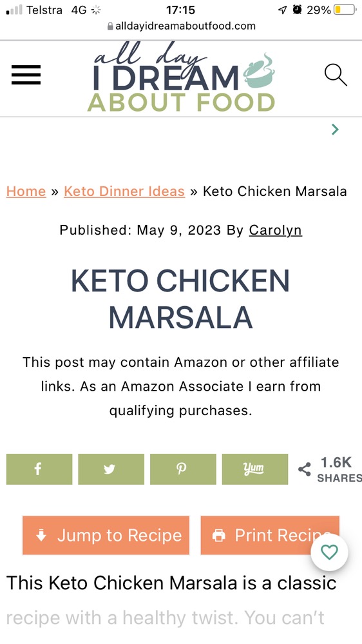Go to the Home breadcrumb

pos(26,191)
